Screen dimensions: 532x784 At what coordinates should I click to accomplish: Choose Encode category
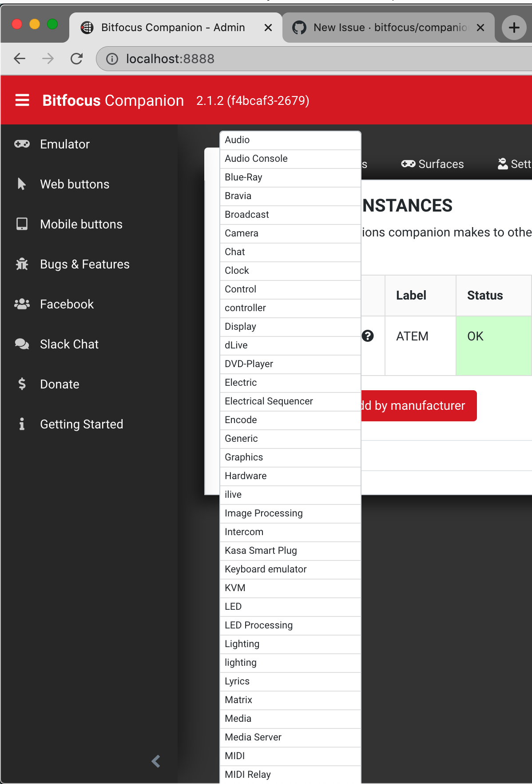(290, 420)
